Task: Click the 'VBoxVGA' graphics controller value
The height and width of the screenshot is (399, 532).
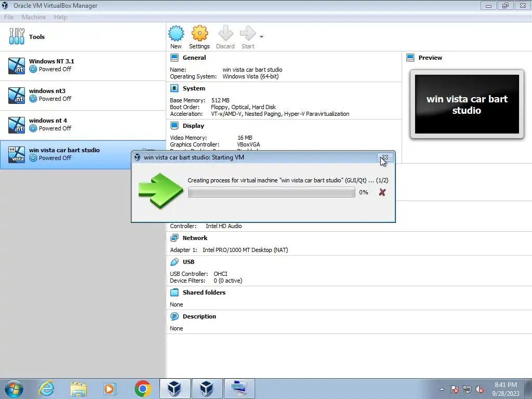Action: click(x=248, y=144)
